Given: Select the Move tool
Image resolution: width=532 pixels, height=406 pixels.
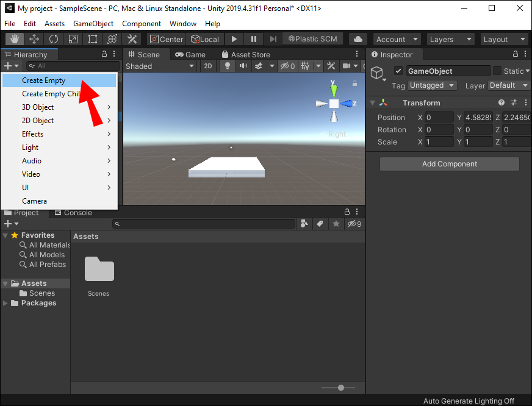Looking at the screenshot, I should pyautogui.click(x=34, y=39).
